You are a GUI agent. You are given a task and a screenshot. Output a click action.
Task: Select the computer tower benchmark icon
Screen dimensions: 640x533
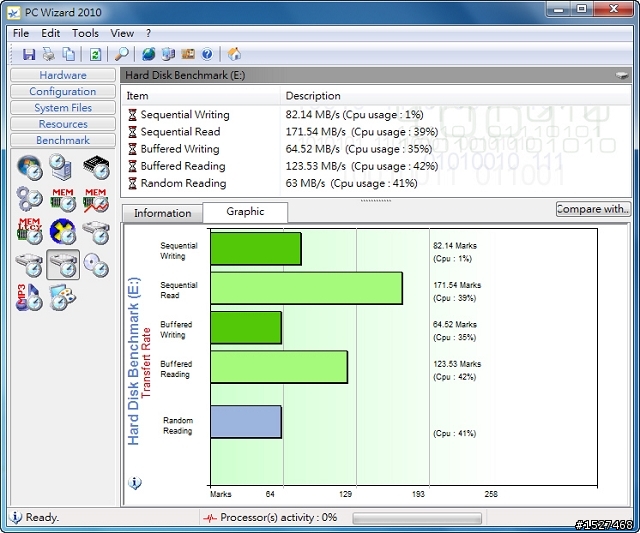click(61, 167)
